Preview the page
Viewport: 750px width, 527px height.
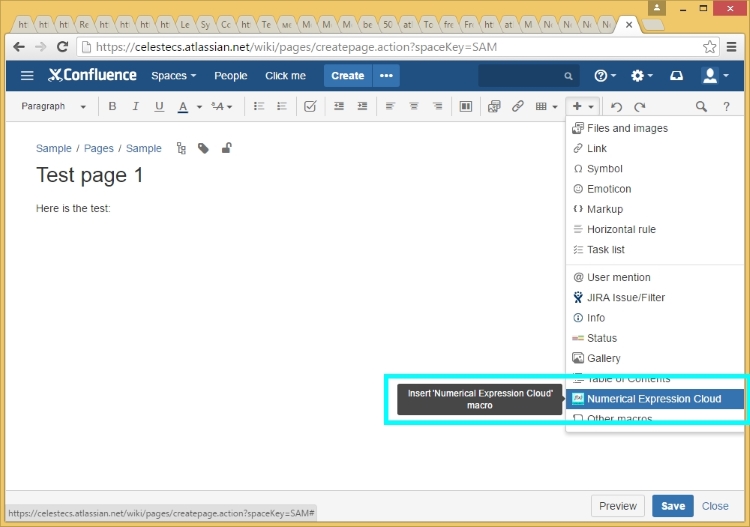click(x=618, y=506)
